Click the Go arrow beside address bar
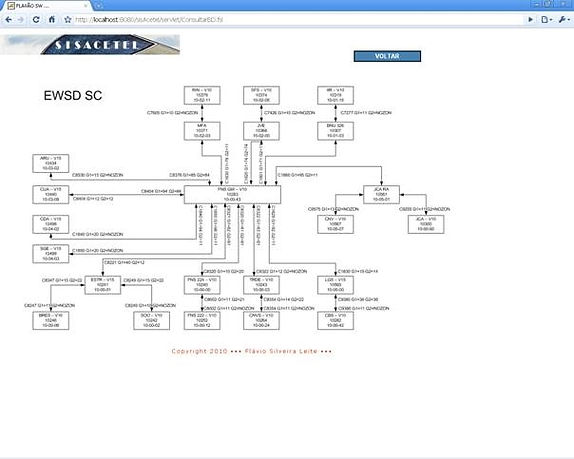This screenshot has width=574, height=459. tap(530, 19)
